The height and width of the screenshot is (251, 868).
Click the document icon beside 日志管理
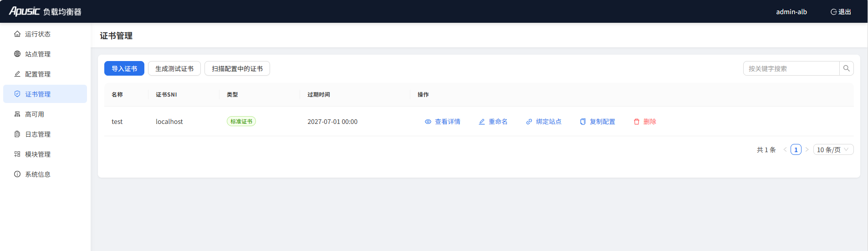17,134
